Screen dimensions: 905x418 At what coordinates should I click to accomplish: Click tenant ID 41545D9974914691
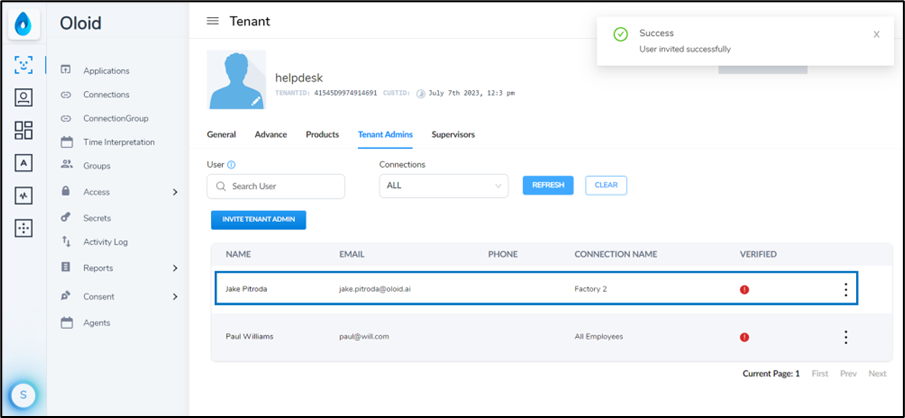click(x=345, y=93)
